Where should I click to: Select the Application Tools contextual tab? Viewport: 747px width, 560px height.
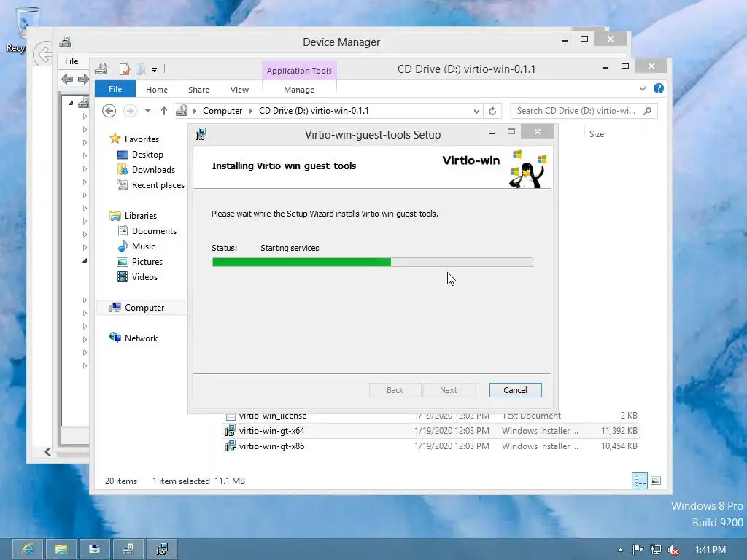click(298, 71)
